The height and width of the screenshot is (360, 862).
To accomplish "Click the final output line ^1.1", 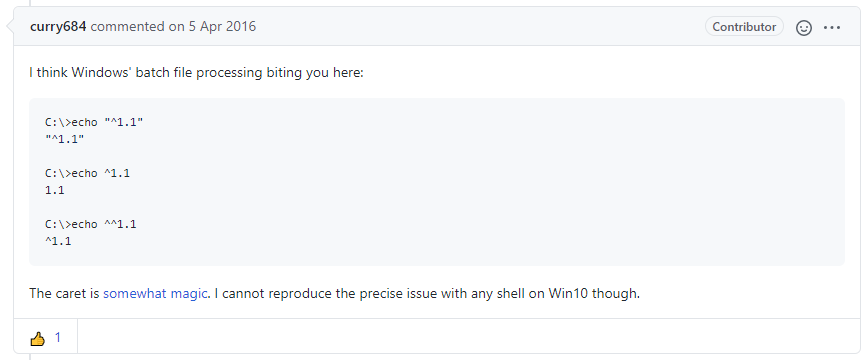I will pos(58,241).
